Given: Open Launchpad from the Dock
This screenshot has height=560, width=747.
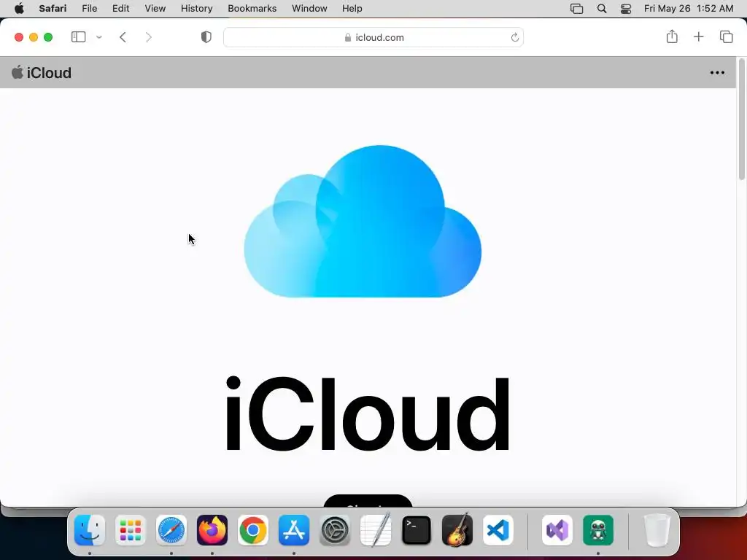Looking at the screenshot, I should pyautogui.click(x=131, y=530).
